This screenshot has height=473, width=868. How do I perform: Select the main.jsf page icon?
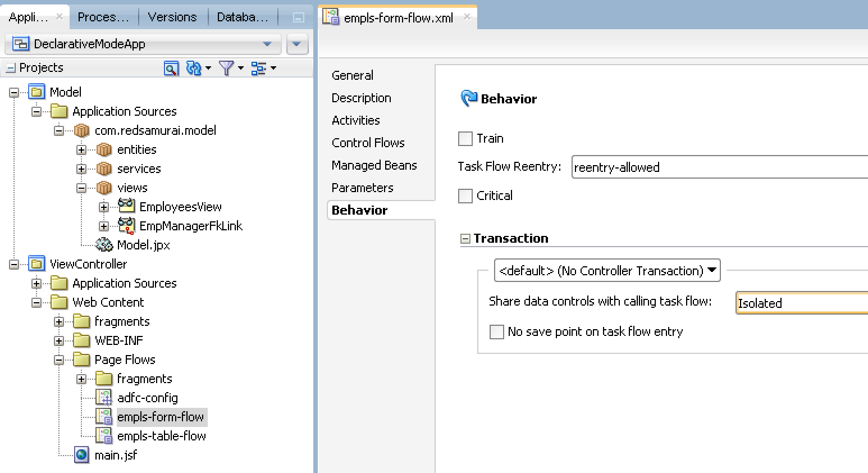click(x=81, y=455)
